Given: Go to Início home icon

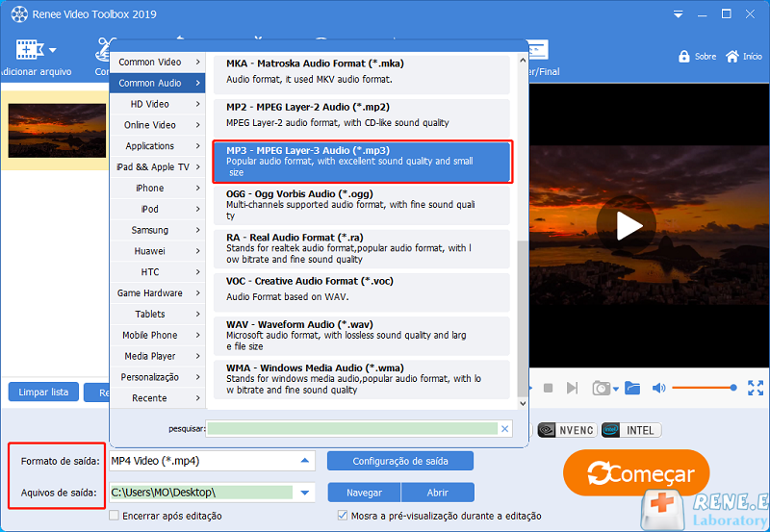Looking at the screenshot, I should click(732, 57).
